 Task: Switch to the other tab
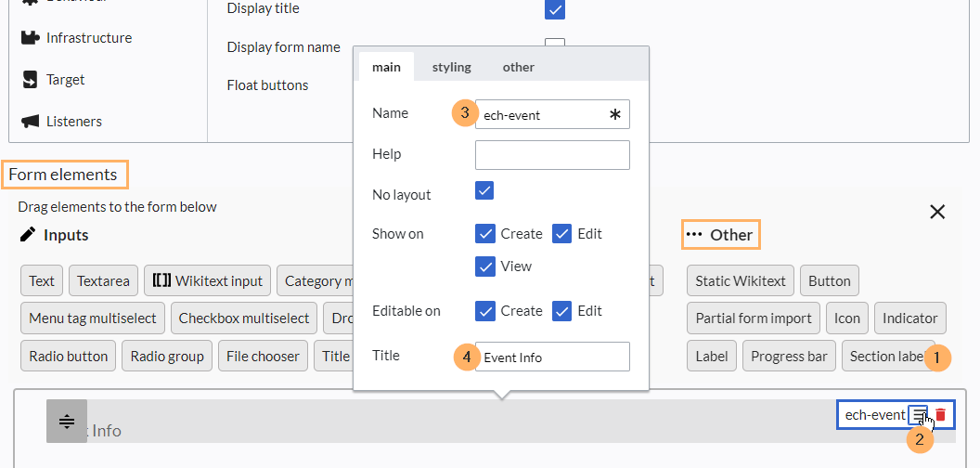pos(518,67)
